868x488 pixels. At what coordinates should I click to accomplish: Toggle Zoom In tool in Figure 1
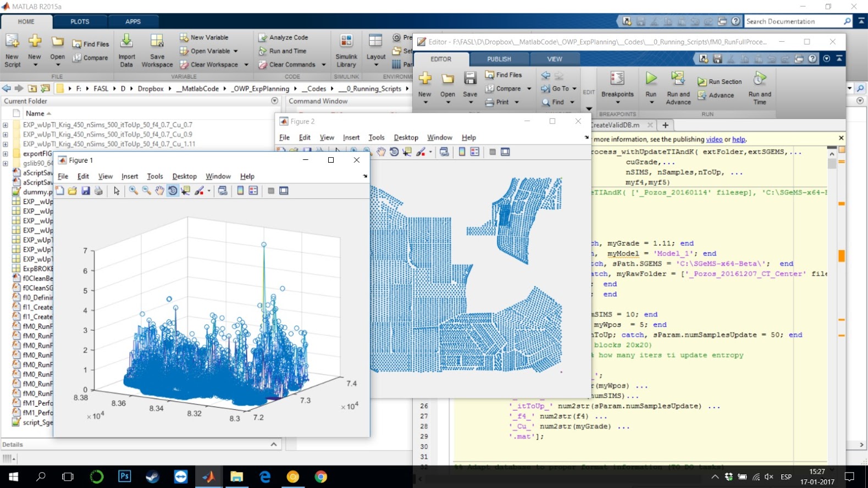click(134, 191)
